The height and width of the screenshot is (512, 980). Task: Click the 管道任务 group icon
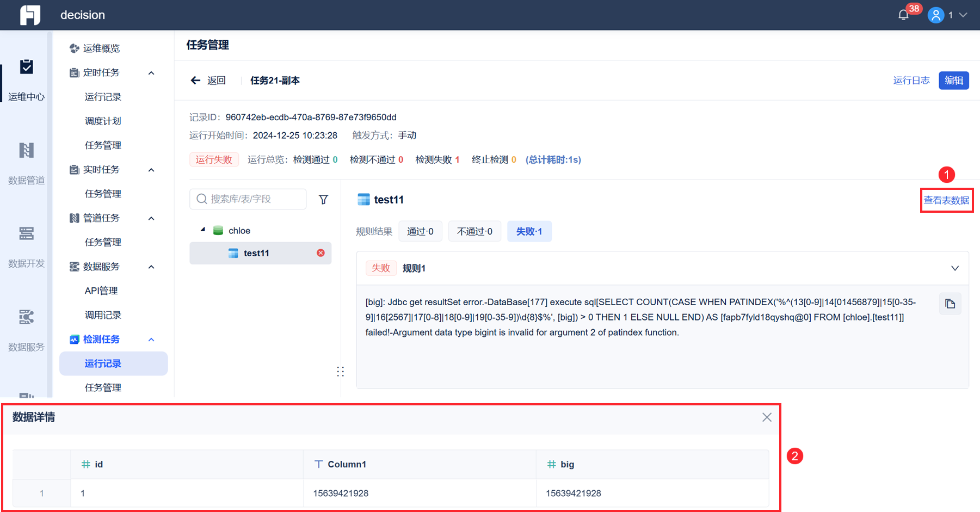(74, 218)
